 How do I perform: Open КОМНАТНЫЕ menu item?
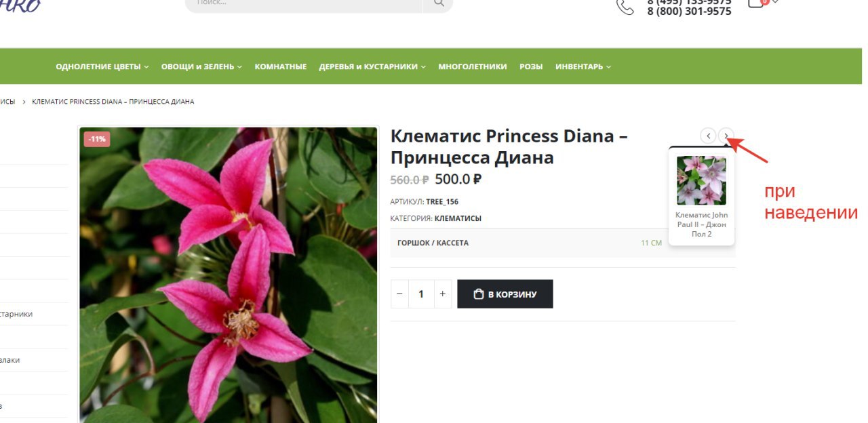click(281, 66)
